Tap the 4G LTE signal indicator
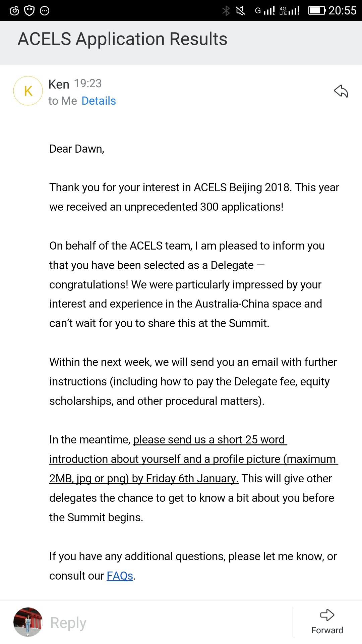Image resolution: width=362 pixels, height=644 pixels. [x=290, y=11]
